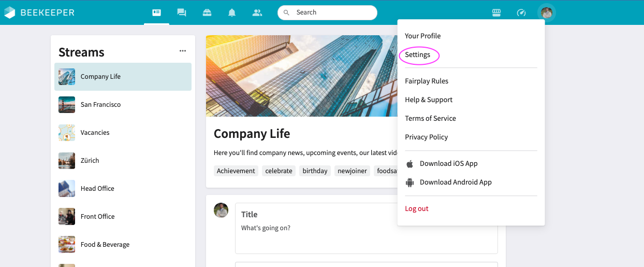Open the Vacancies stream
Screen dimensions: 644x267
[x=123, y=133]
